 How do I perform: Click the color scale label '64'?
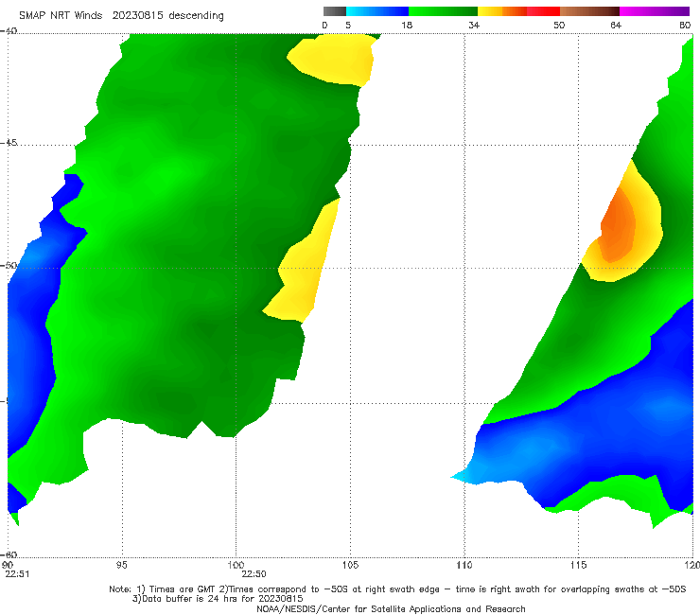pos(616,25)
